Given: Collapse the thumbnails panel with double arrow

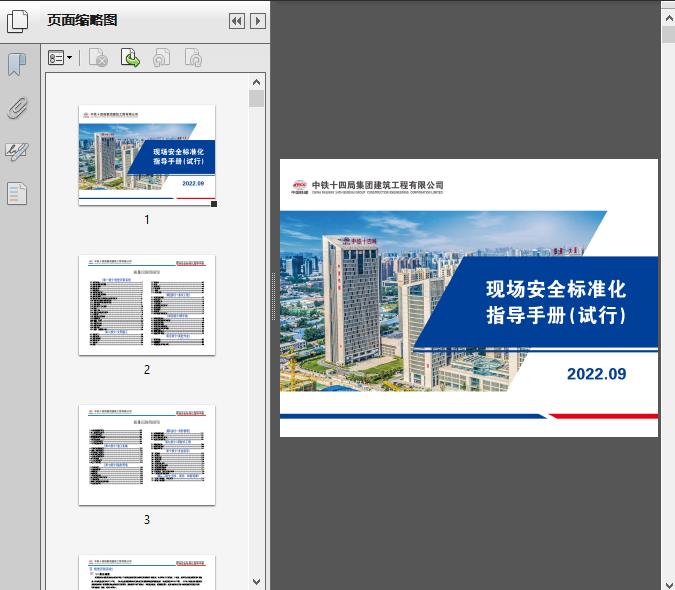Looking at the screenshot, I should tap(237, 21).
